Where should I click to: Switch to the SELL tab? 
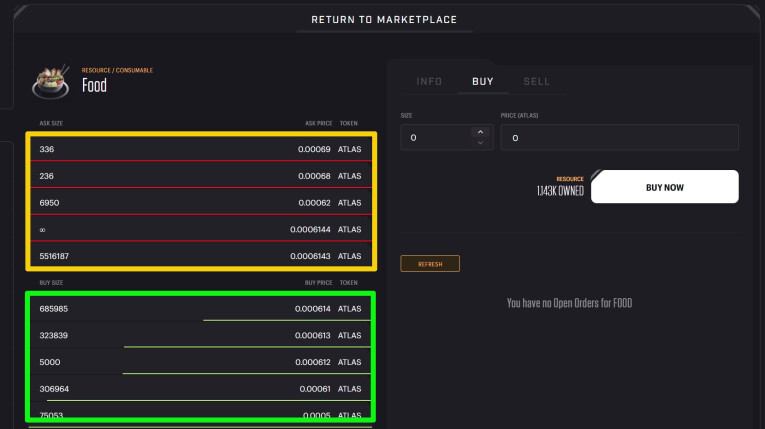(536, 82)
